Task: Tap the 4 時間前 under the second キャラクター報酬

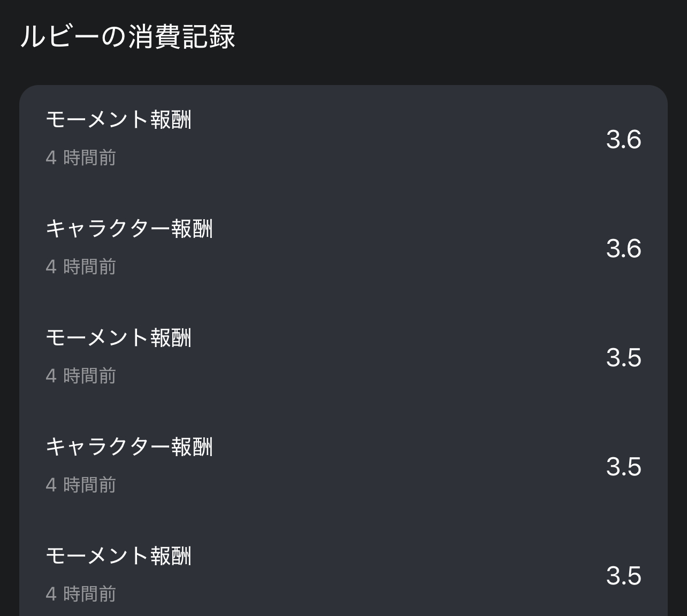Action: 81,485
